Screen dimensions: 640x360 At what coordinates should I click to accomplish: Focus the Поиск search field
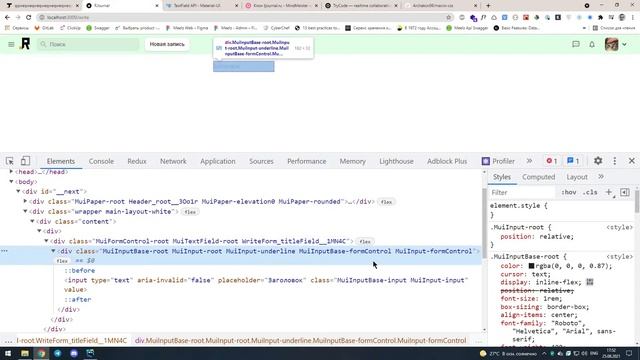(x=89, y=44)
